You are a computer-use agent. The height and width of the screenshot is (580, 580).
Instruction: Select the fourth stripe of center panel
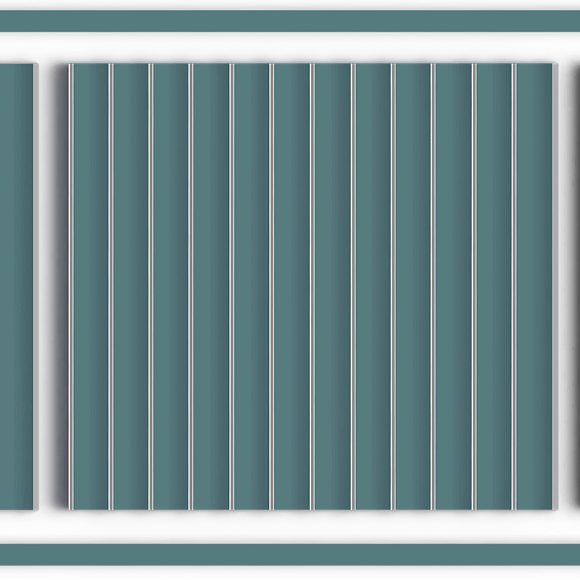[x=211, y=287]
